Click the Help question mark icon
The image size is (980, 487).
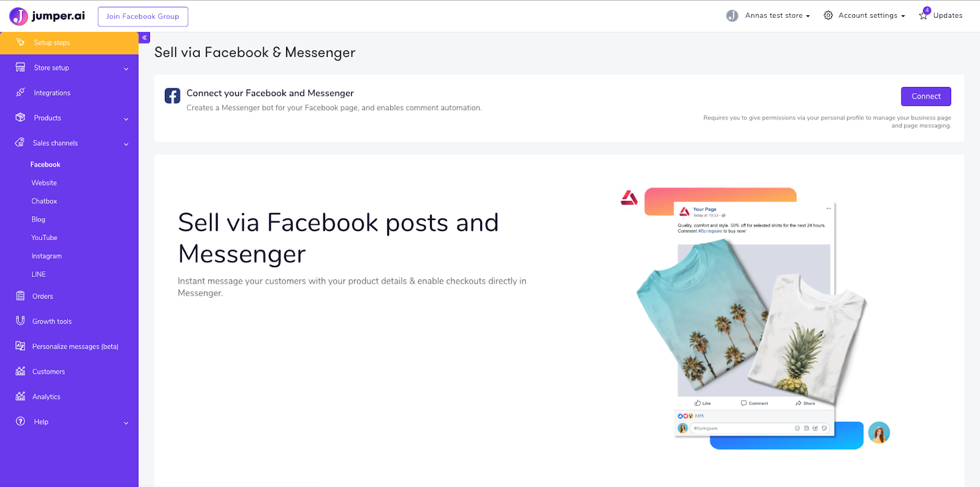pos(20,421)
